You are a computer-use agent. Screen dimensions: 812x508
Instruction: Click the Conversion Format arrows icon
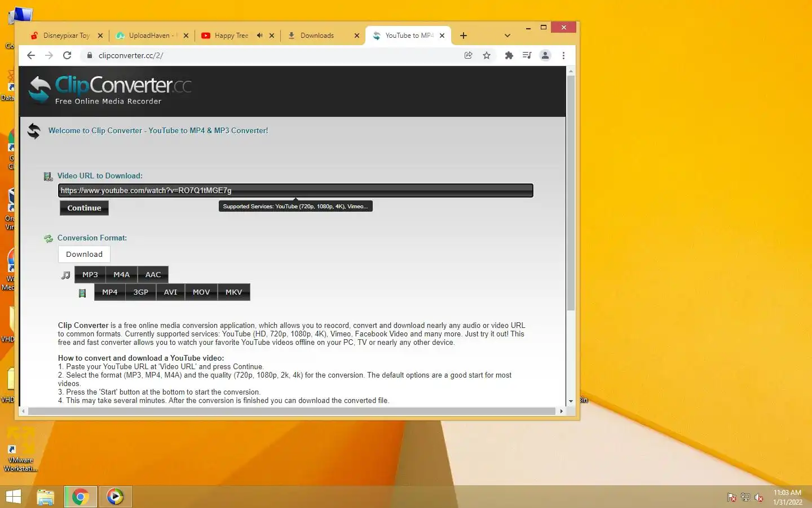48,238
